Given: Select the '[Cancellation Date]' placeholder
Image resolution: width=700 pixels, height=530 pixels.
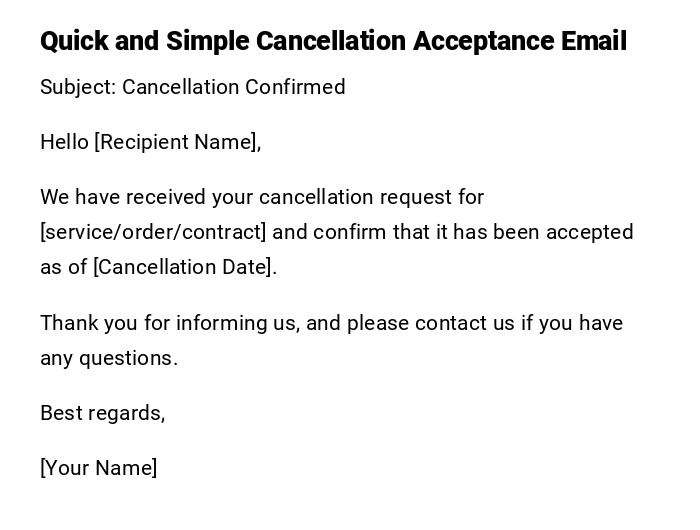Looking at the screenshot, I should point(184,267).
